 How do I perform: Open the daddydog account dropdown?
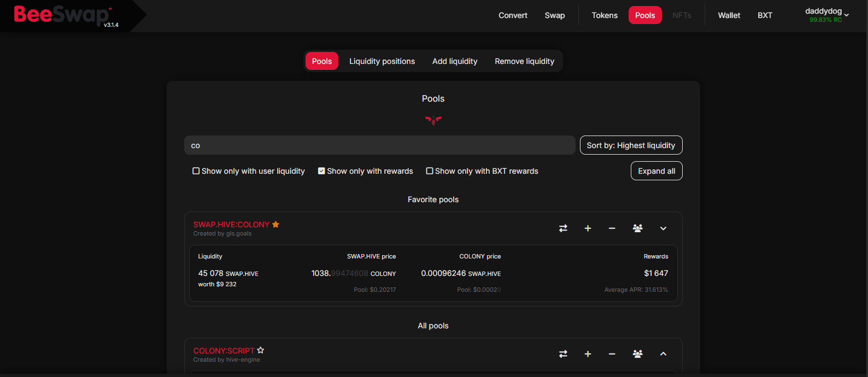(x=826, y=15)
